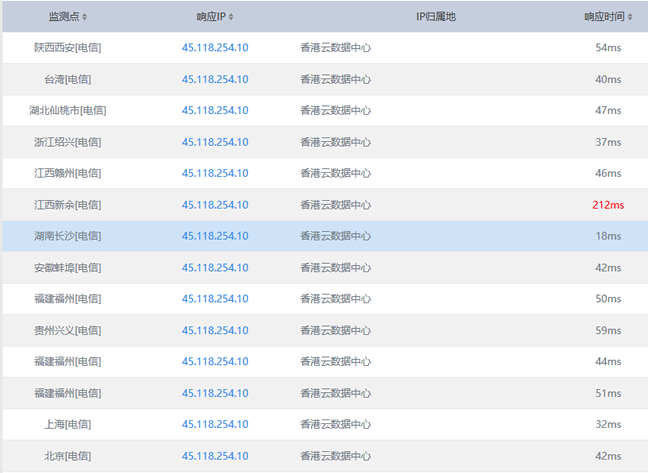Screen dimensions: 648x473
Task: Select the 江西赣州[电信] monitoring point cell
Action: click(x=67, y=173)
